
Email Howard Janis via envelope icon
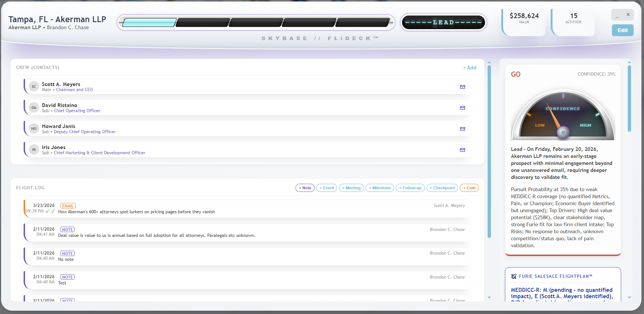[463, 129]
